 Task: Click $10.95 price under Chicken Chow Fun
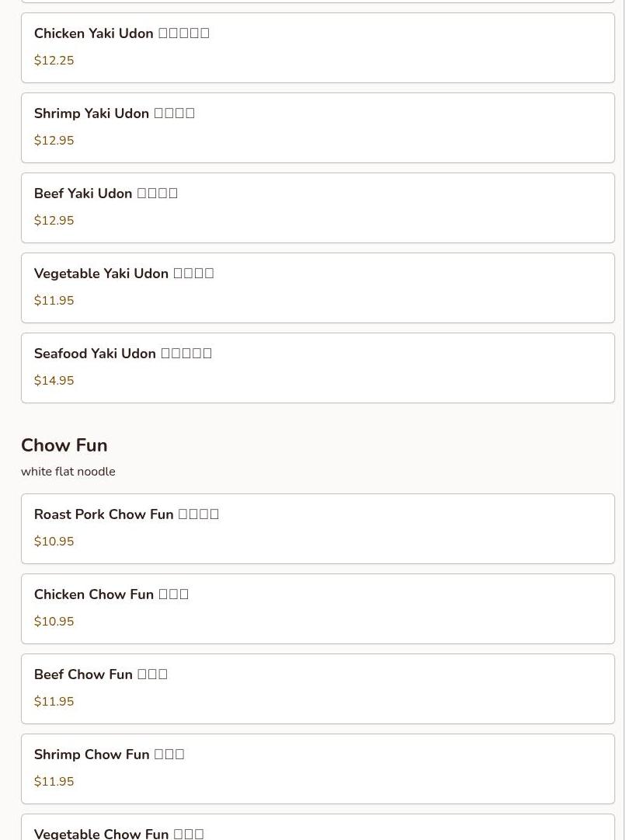coord(54,621)
